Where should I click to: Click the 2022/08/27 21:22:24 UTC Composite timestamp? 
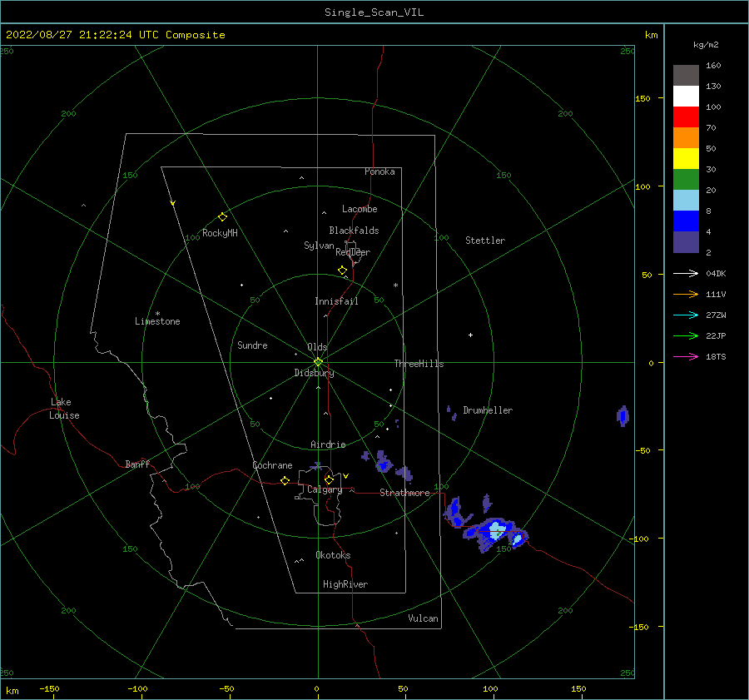115,35
